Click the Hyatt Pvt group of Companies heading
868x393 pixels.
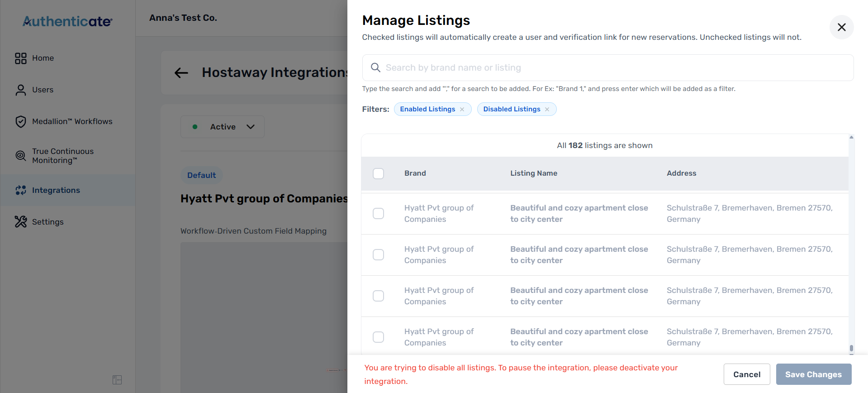click(264, 198)
